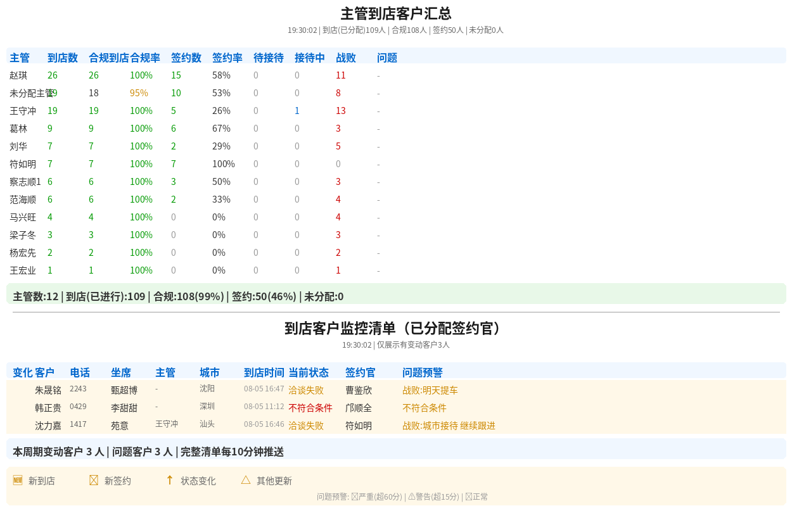Screen dimensions: 792x532
Task: Click the 坐席 column header
Action: 121,372
